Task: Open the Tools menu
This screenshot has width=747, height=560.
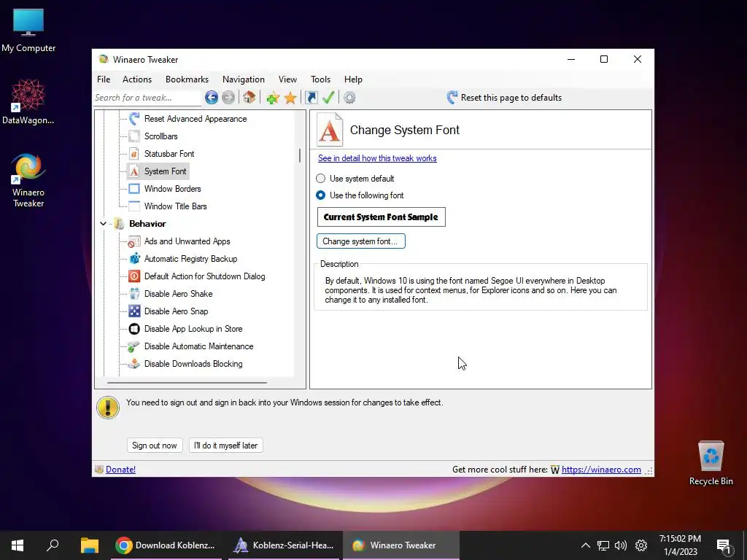Action: pos(321,79)
